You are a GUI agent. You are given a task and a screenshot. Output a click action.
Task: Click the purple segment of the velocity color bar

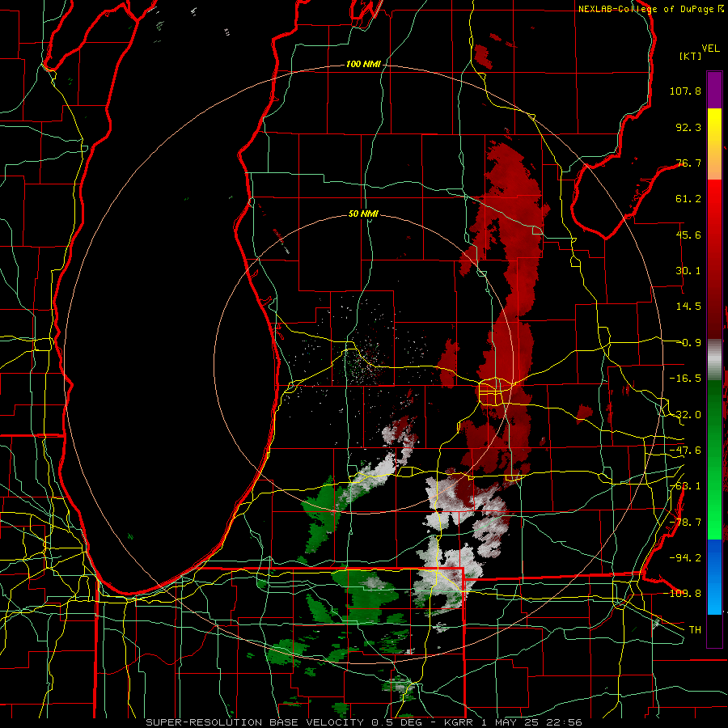coord(714,91)
